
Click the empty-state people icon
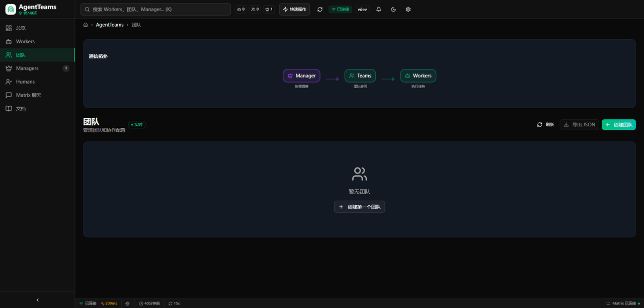(x=360, y=174)
